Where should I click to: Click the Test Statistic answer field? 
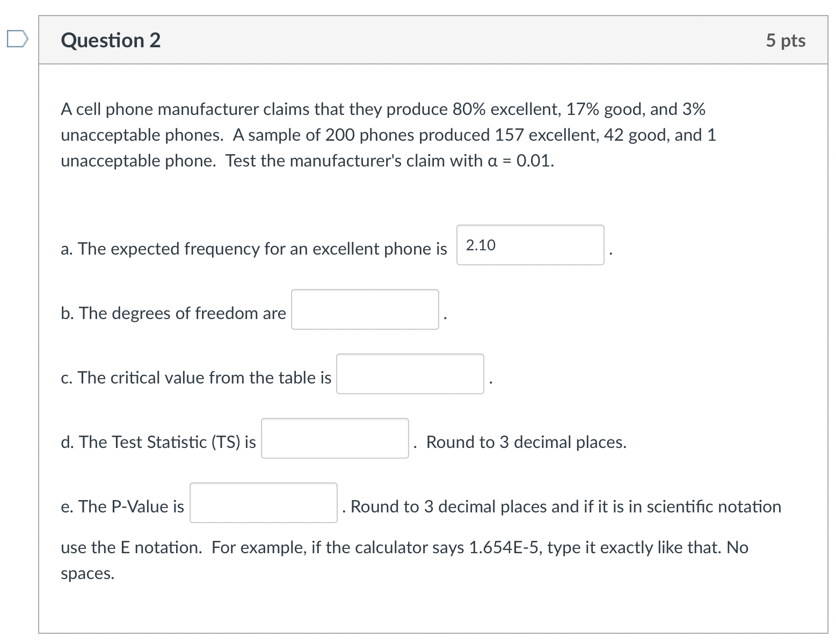click(x=335, y=439)
